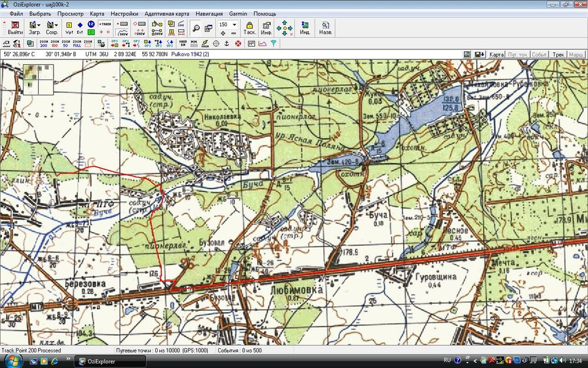
Task: Click the Инд. index map icon
Action: point(305,28)
